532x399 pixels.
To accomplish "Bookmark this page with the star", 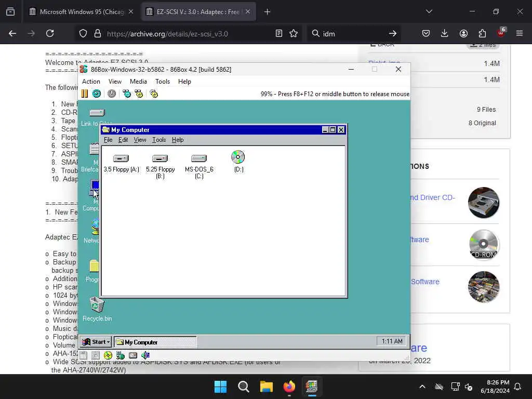I will point(294,33).
